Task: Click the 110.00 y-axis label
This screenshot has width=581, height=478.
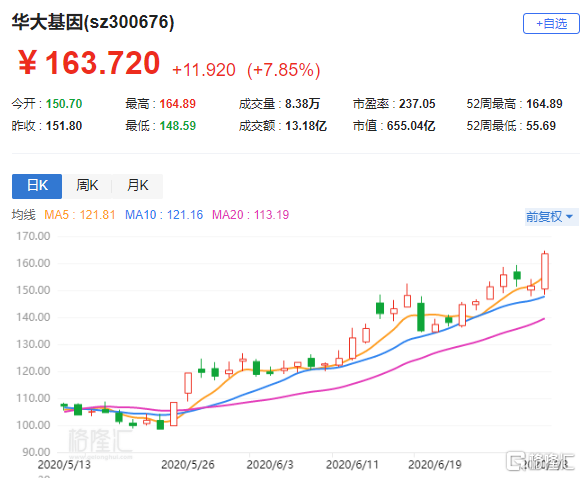Action: (x=33, y=398)
